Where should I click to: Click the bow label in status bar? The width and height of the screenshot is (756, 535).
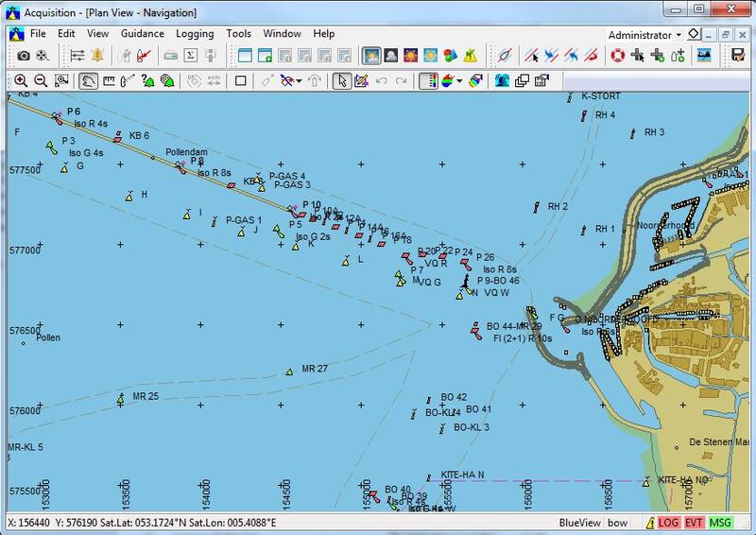point(617,523)
